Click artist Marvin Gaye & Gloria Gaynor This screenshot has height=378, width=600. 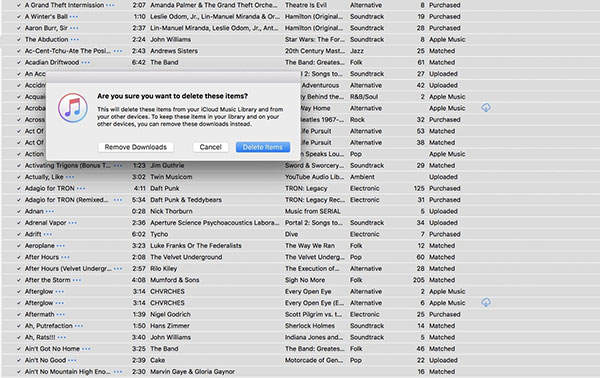(192, 371)
